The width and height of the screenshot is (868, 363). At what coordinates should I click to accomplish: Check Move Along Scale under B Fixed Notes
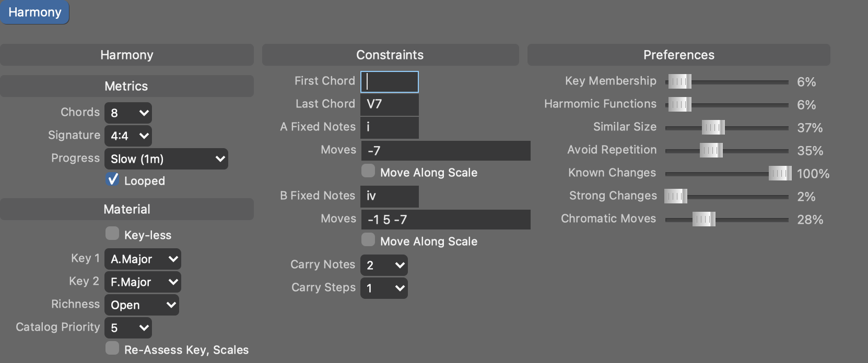click(x=368, y=240)
